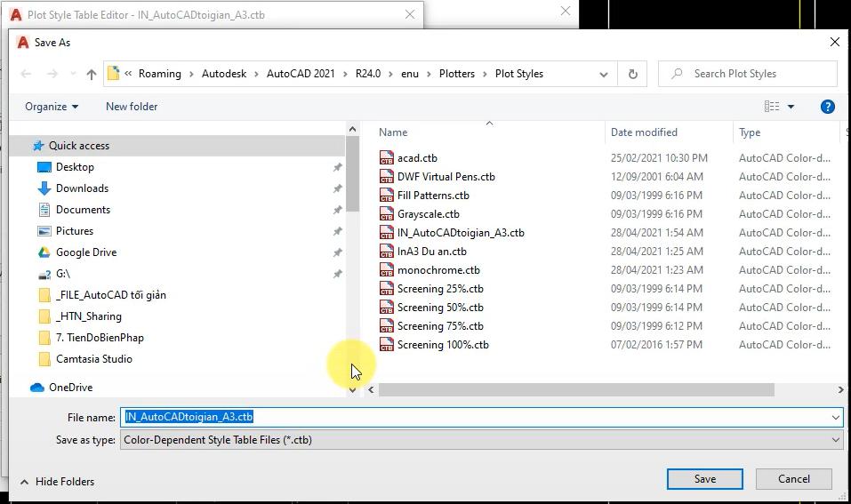This screenshot has height=504, width=851.
Task: Select the IN_AutoCADtoigian_A3.ctb file icon
Action: (x=387, y=233)
